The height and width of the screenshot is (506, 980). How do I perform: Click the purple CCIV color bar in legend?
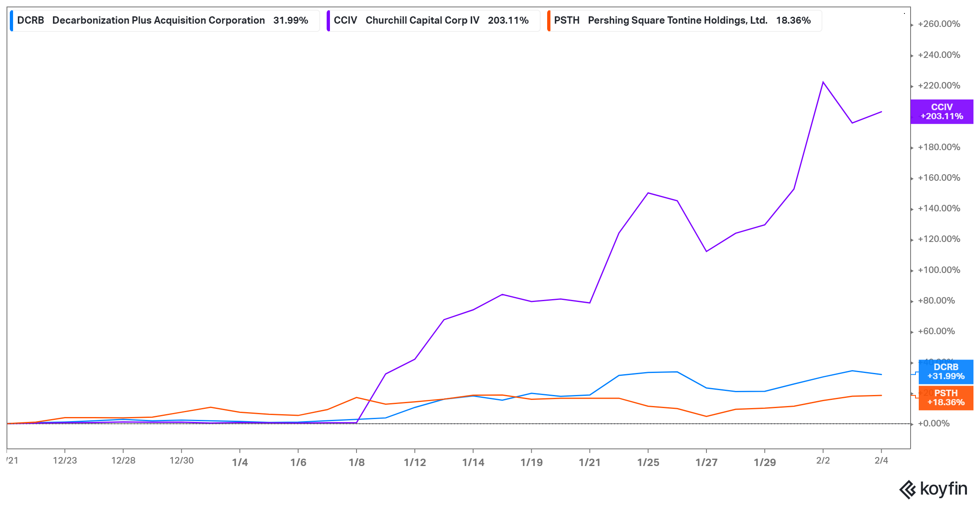pyautogui.click(x=328, y=21)
